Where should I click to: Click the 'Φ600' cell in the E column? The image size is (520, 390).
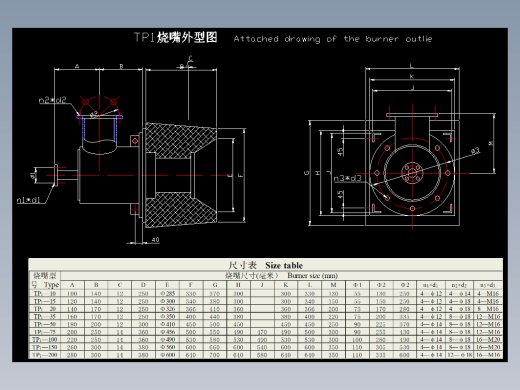(x=168, y=355)
